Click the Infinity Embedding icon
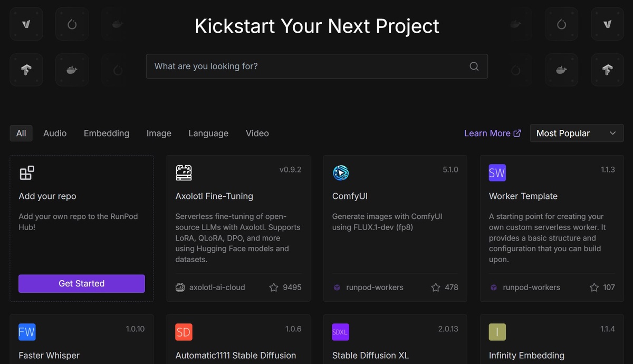The width and height of the screenshot is (633, 364). click(497, 332)
